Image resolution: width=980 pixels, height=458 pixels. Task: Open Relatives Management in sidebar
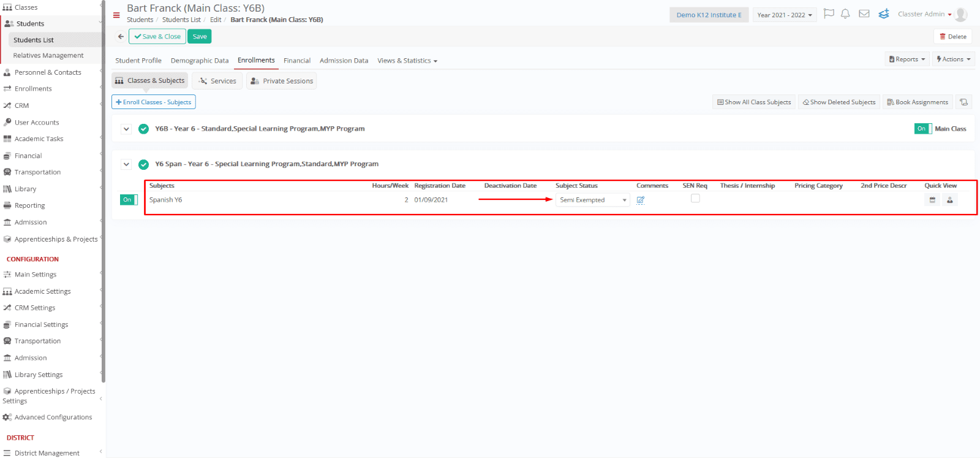click(x=48, y=56)
